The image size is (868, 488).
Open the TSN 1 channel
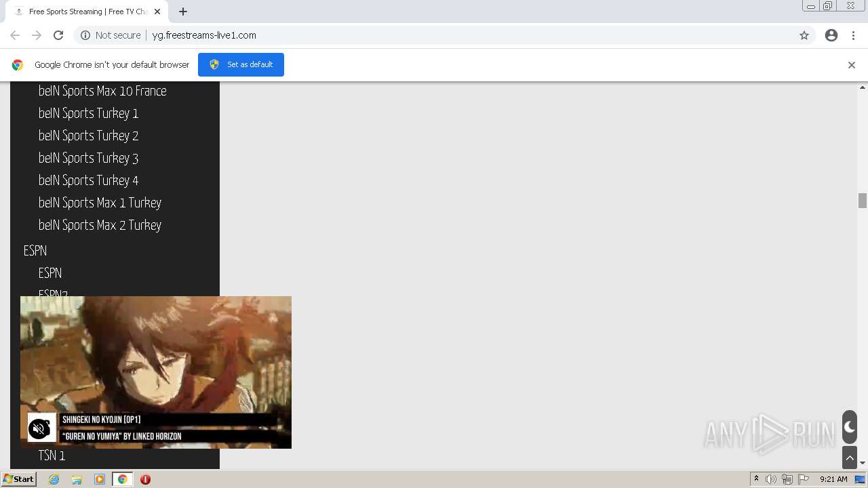pyautogui.click(x=52, y=455)
